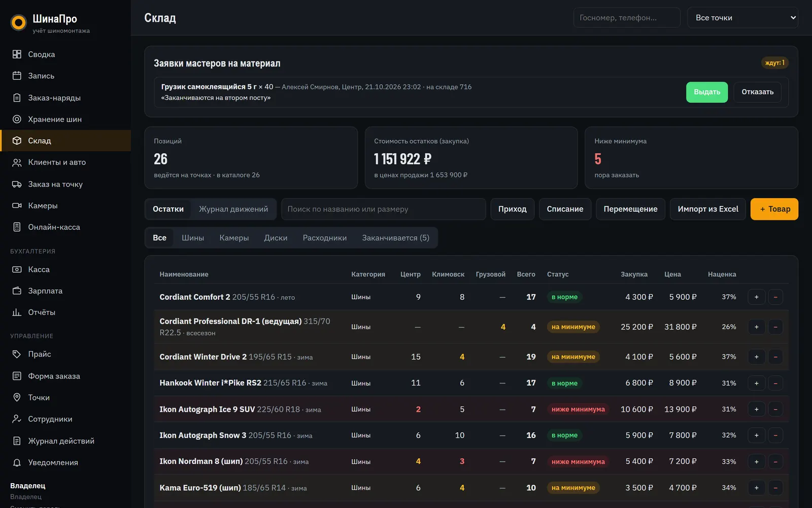Switch to Журнал движений tab
812x508 pixels.
pos(233,209)
